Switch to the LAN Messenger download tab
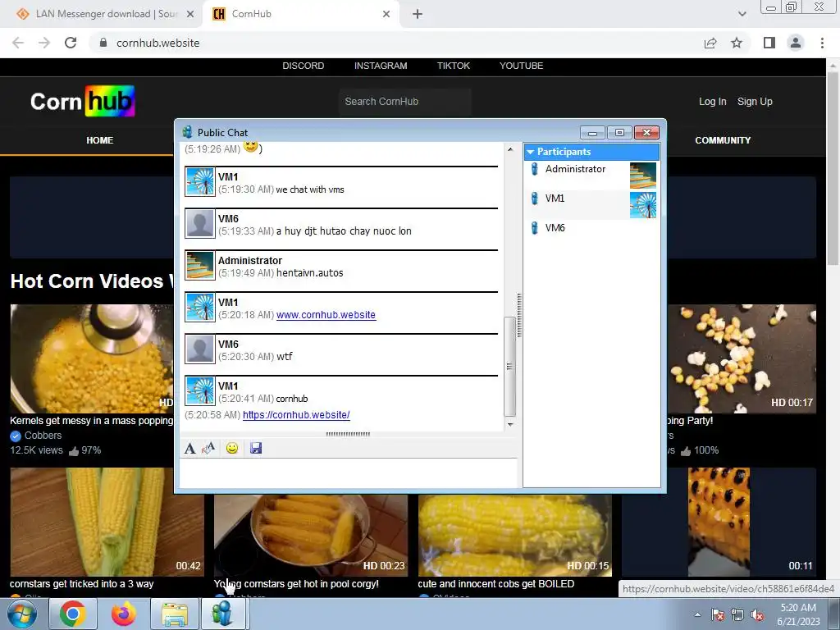Viewport: 840px width, 630px height. pyautogui.click(x=102, y=14)
